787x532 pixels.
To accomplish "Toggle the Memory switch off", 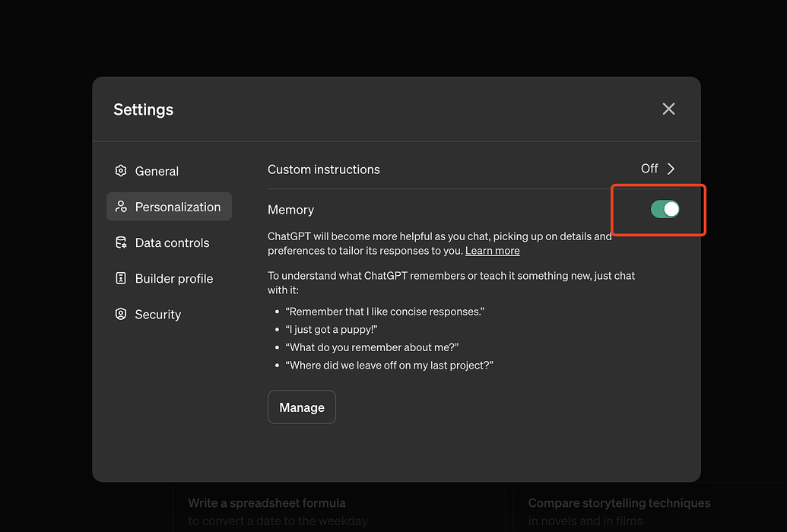I will 665,209.
